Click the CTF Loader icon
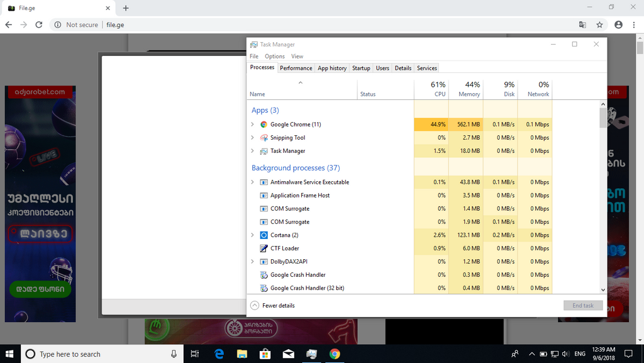The width and height of the screenshot is (644, 363). tap(264, 249)
